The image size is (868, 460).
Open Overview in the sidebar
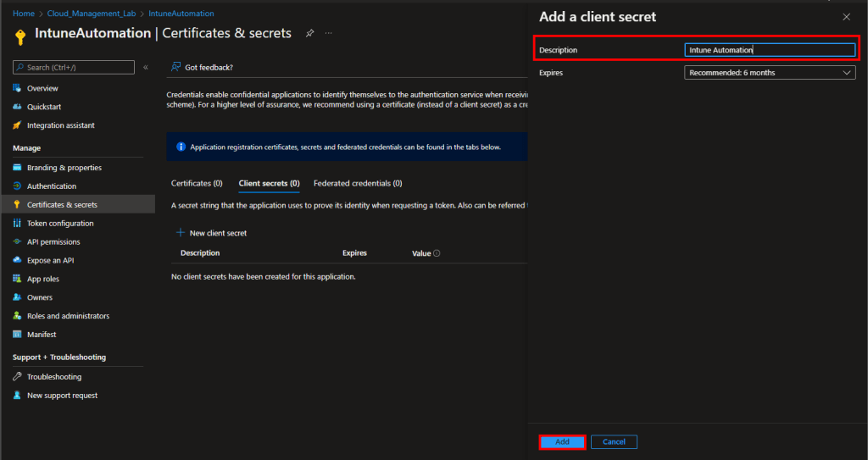pos(42,88)
